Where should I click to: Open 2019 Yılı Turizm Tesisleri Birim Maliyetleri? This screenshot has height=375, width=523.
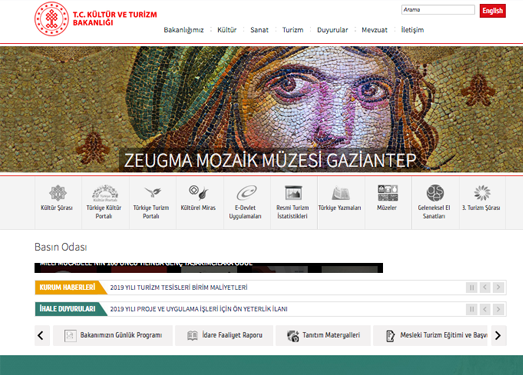pos(179,288)
